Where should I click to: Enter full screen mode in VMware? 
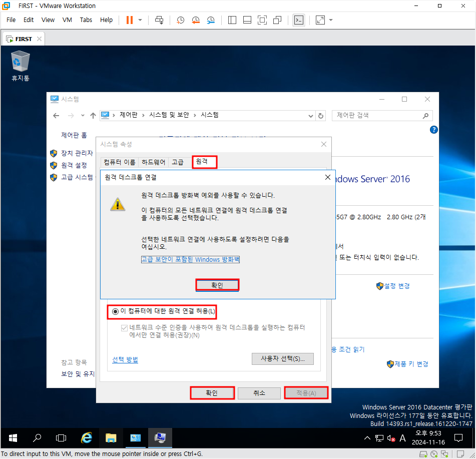click(x=262, y=20)
